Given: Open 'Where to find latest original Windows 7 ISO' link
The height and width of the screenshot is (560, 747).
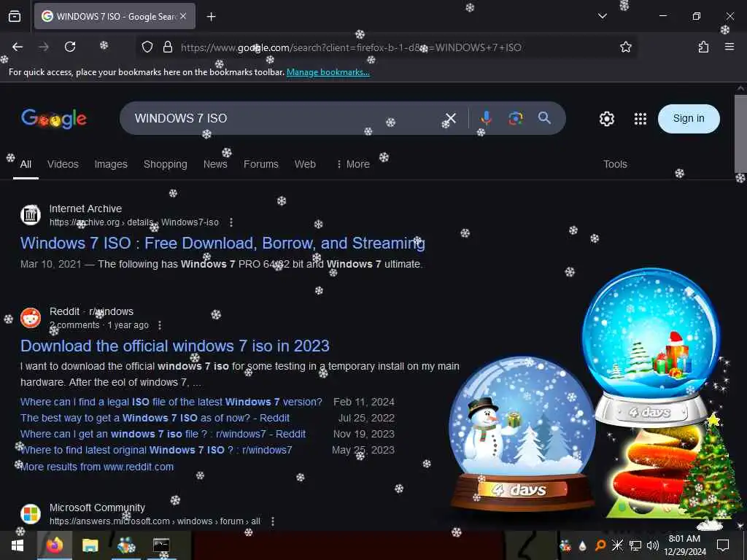Looking at the screenshot, I should click(156, 450).
